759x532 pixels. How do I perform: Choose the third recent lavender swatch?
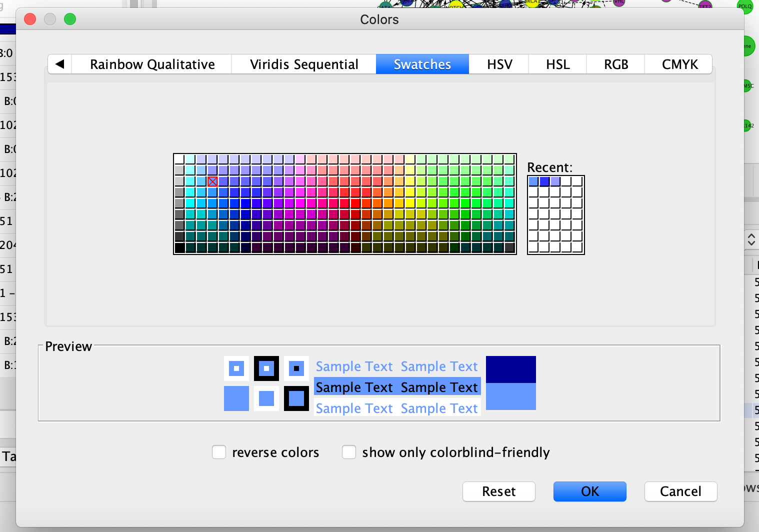(x=555, y=181)
